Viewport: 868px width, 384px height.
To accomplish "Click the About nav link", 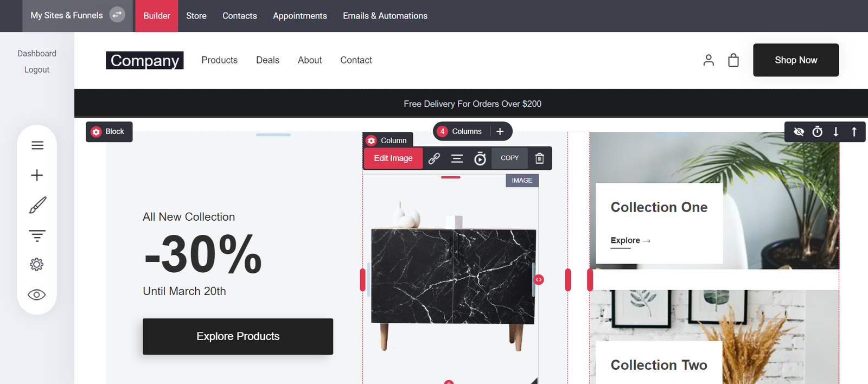I will pyautogui.click(x=310, y=60).
